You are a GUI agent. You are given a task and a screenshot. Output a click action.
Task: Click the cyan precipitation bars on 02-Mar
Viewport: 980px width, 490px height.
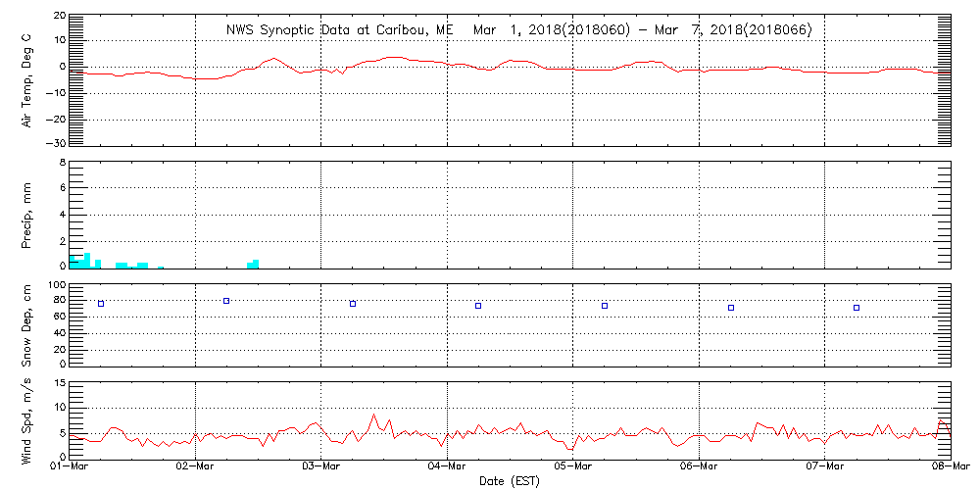click(253, 264)
